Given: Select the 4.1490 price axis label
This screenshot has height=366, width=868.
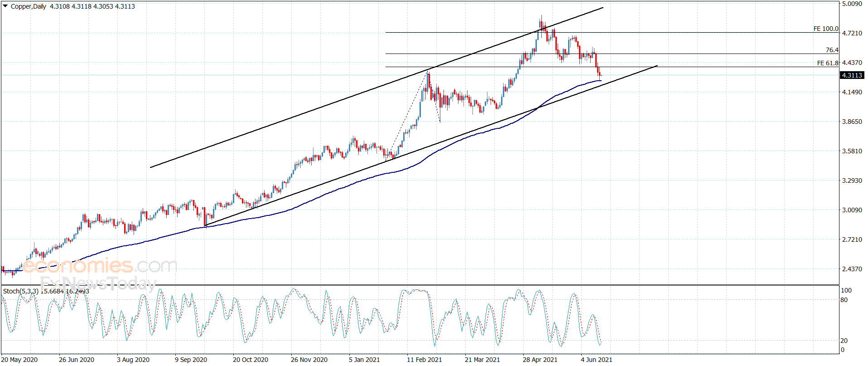Looking at the screenshot, I should pyautogui.click(x=852, y=92).
